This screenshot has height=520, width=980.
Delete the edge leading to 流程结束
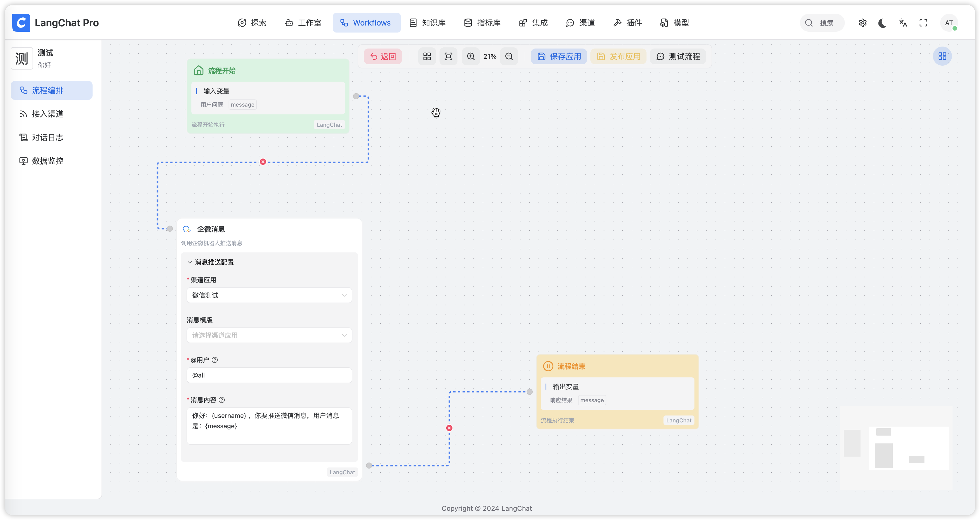pyautogui.click(x=449, y=428)
